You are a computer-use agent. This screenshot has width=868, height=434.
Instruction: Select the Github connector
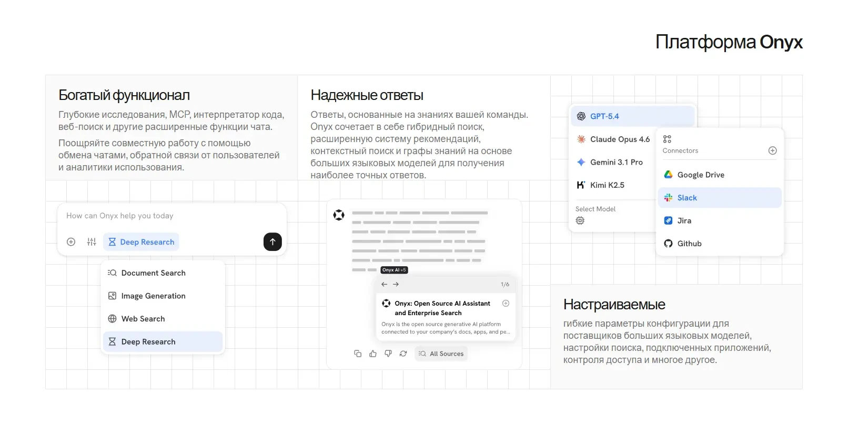(720, 244)
